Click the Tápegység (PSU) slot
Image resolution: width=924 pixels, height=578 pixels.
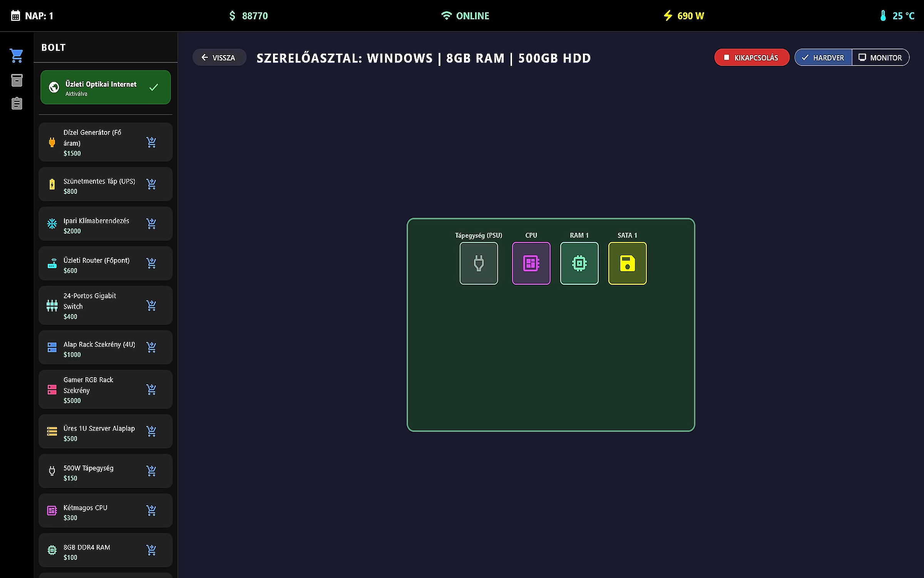point(479,263)
